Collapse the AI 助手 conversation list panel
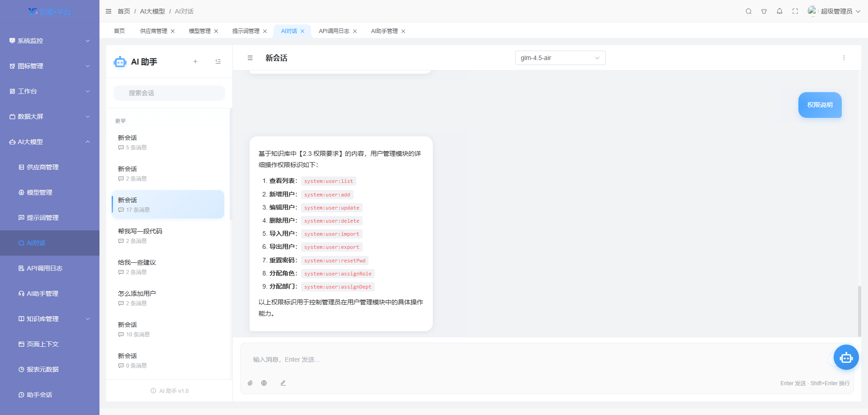The height and width of the screenshot is (415, 868). click(218, 61)
